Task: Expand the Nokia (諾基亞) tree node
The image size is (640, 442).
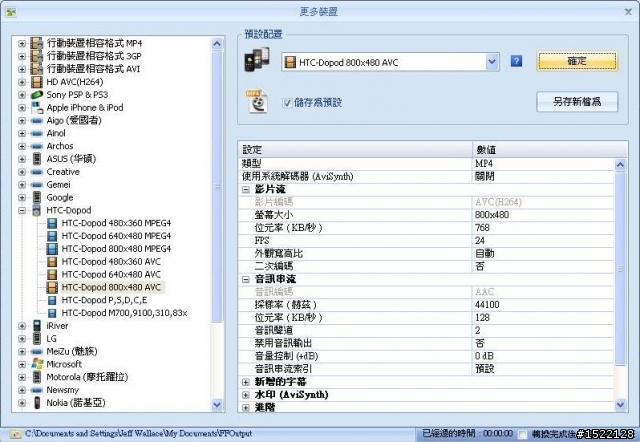Action: (x=22, y=403)
